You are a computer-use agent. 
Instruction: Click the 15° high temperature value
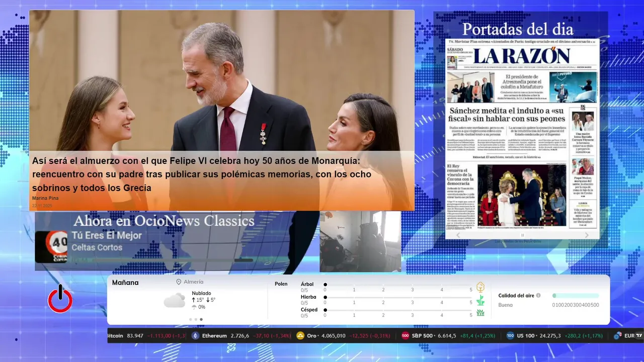200,300
